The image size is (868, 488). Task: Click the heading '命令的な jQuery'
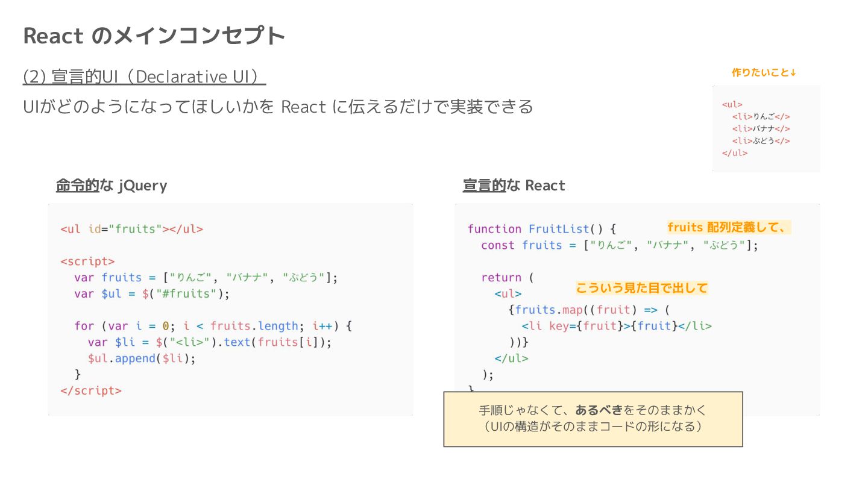coord(112,186)
